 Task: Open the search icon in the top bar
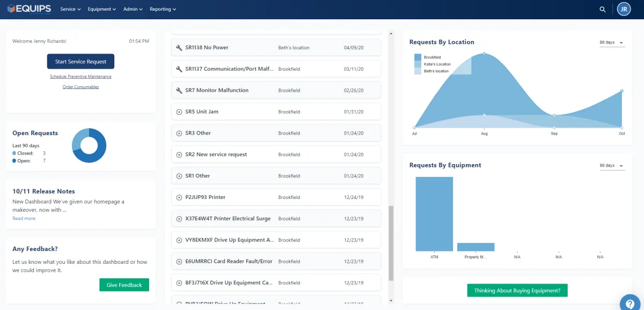(602, 9)
